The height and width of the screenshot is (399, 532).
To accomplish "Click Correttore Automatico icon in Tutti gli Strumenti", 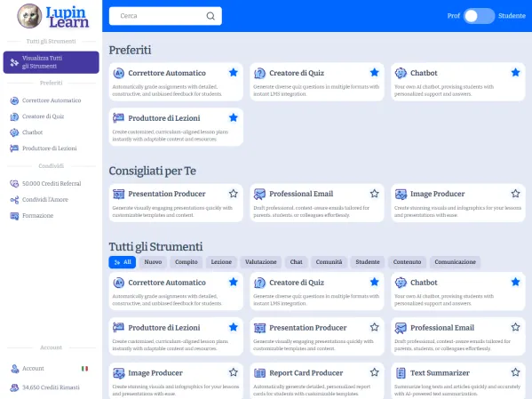I will point(118,283).
